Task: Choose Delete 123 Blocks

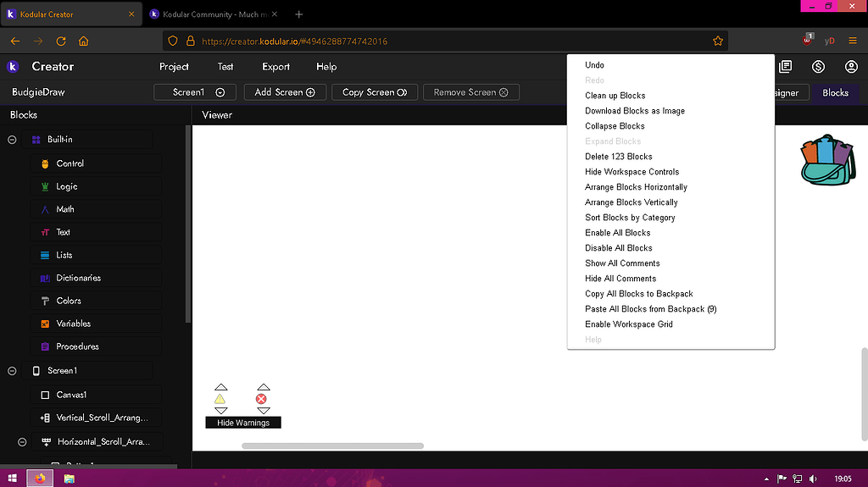Action: (671, 157)
